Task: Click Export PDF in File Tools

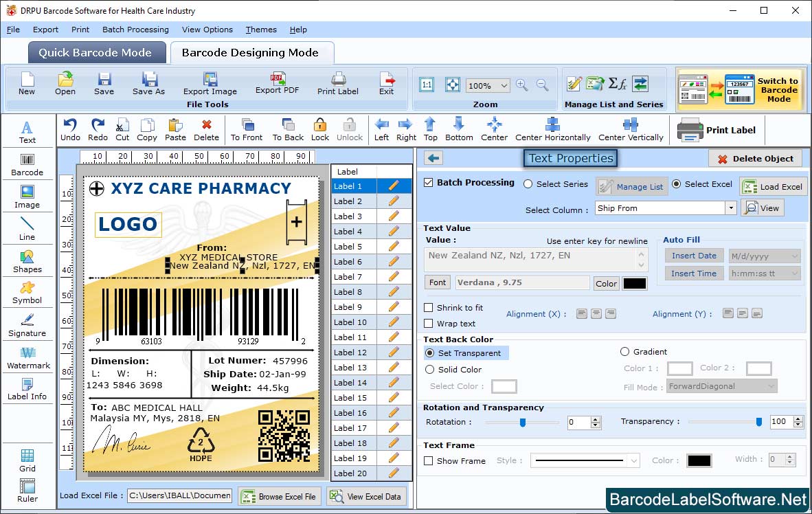Action: 277,83
